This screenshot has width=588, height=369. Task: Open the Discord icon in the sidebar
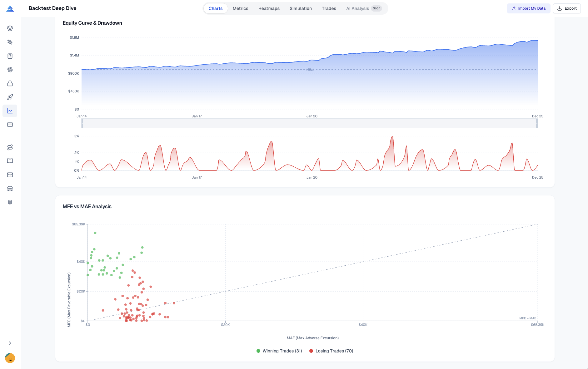pos(10,189)
